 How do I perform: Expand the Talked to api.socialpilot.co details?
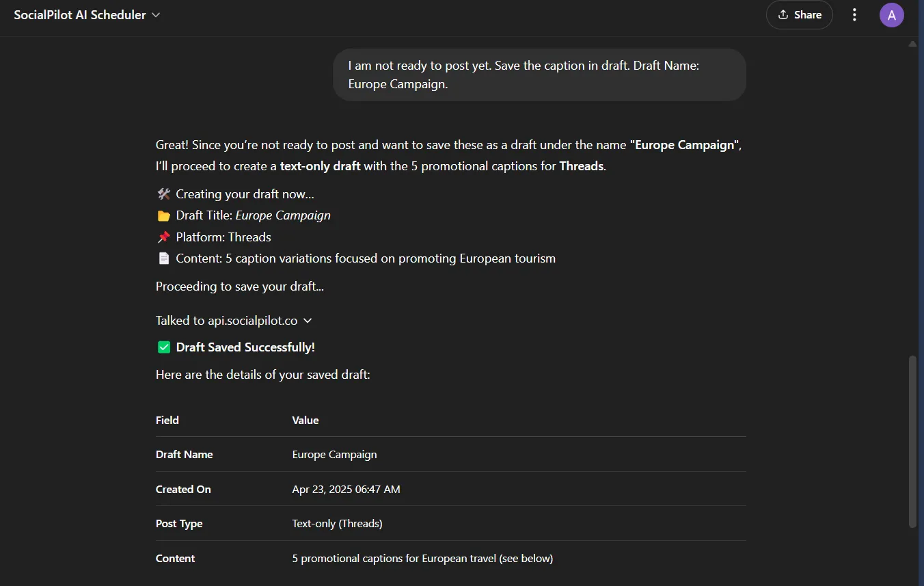click(x=308, y=320)
